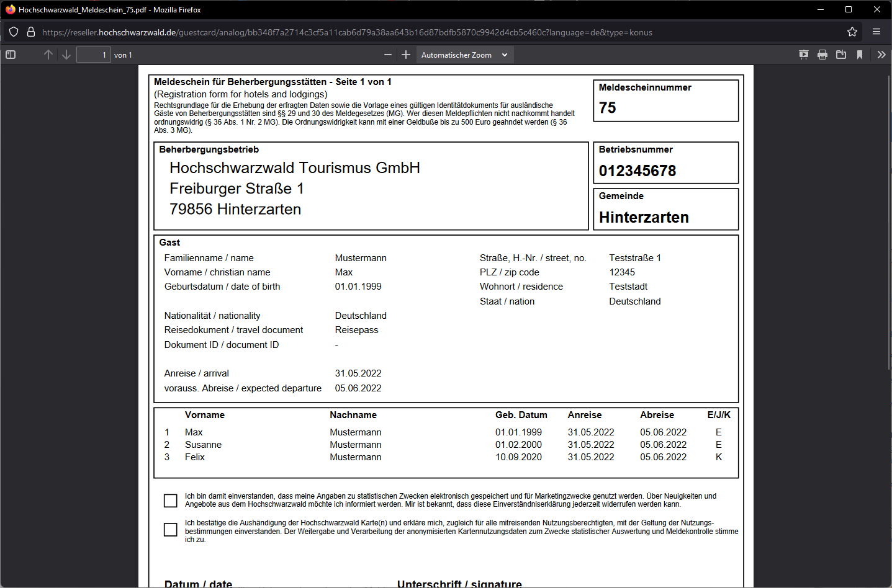
Task: Click the current view bookmark icon
Action: [860, 55]
